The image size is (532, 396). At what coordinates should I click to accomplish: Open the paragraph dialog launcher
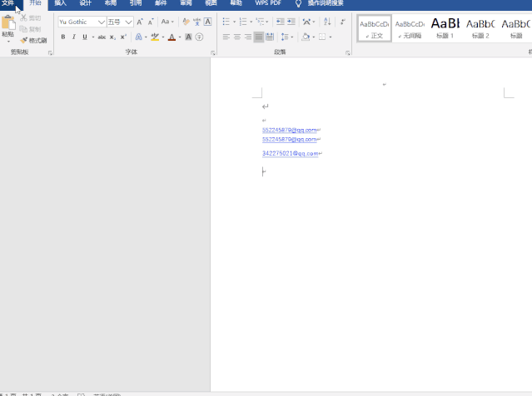pyautogui.click(x=348, y=53)
